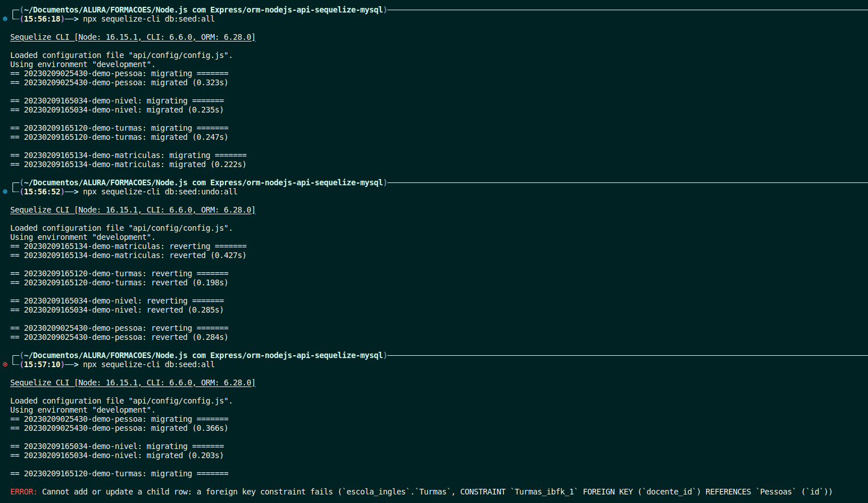The height and width of the screenshot is (503, 868).
Task: Click demo-matriculas migrated (0.222s) line
Action: click(x=128, y=164)
